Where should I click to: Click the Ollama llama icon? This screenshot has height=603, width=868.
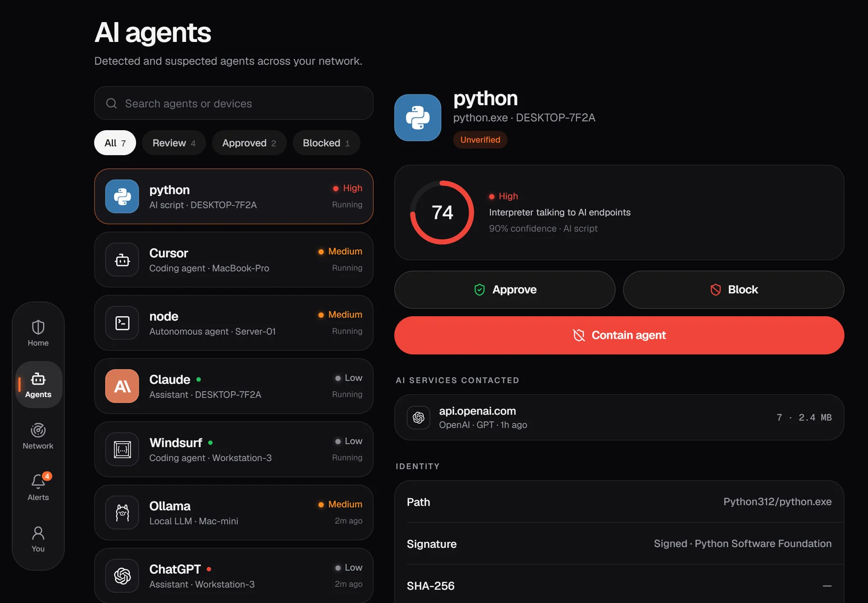coord(122,513)
